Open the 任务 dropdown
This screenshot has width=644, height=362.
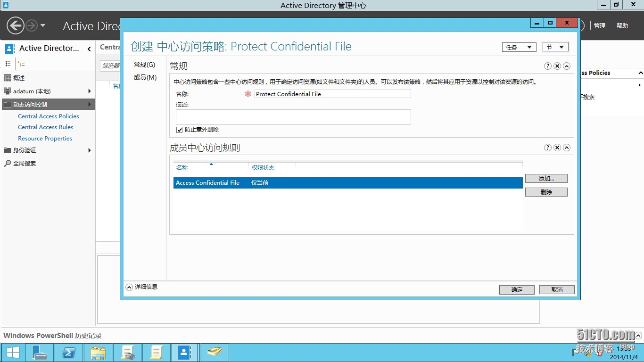tap(519, 47)
